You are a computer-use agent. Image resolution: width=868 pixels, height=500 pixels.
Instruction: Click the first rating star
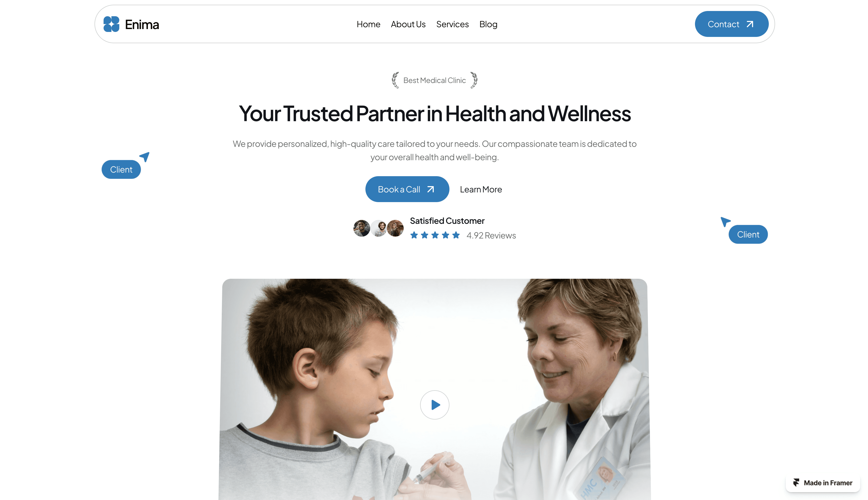coord(414,235)
